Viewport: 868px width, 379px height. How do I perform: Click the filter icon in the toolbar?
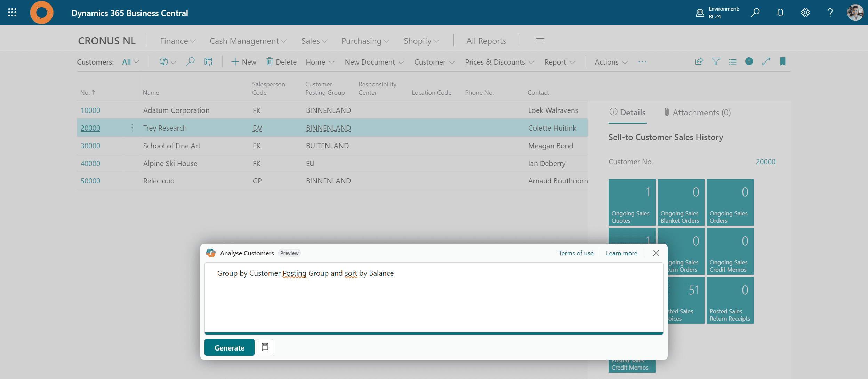click(716, 61)
